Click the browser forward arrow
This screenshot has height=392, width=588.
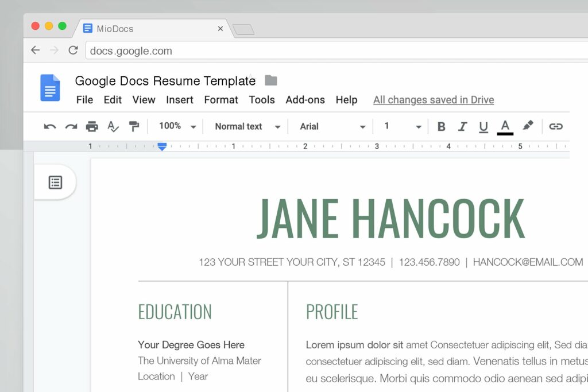point(54,50)
